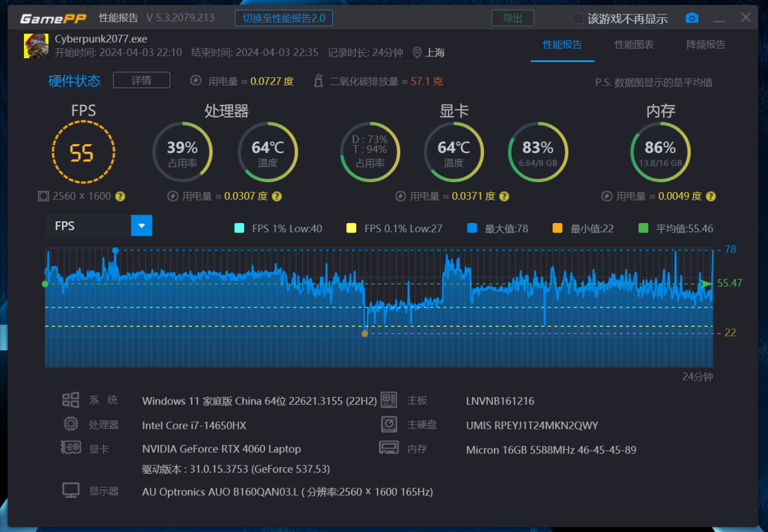Click the Windows system icon beside 系统
This screenshot has height=532, width=768.
(71, 400)
